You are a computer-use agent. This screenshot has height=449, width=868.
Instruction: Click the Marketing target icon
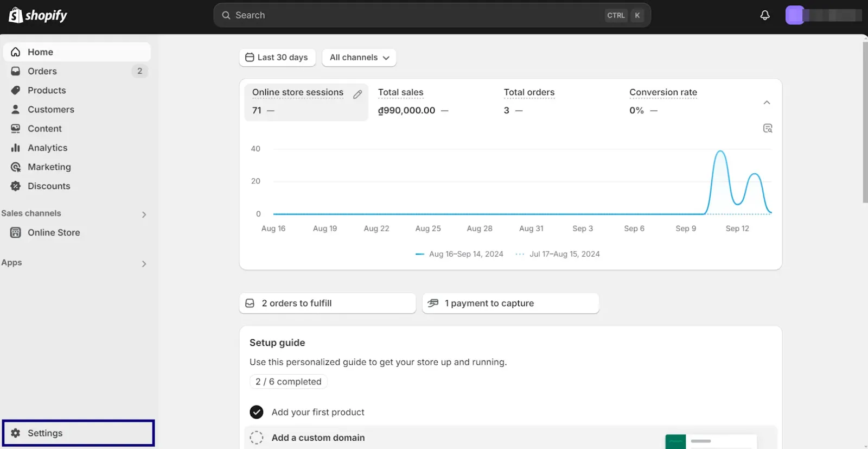tap(16, 167)
